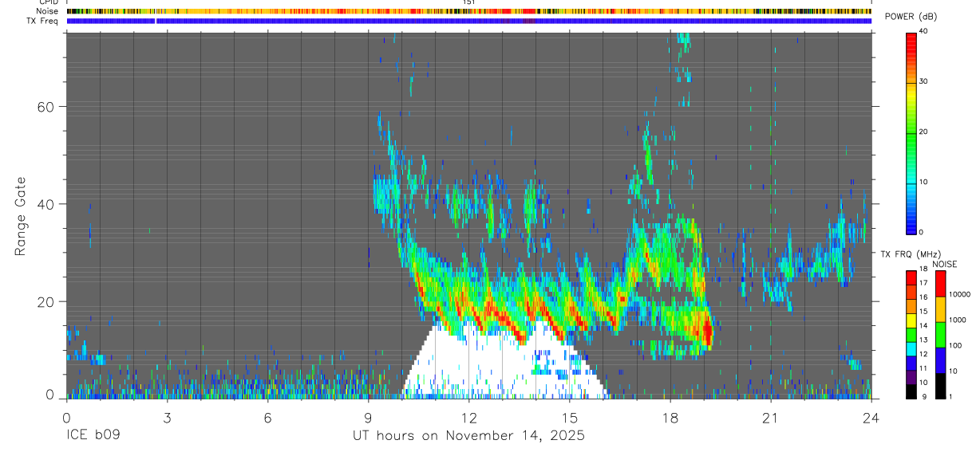Click the UT hours axis tick 18
Image resolution: width=980 pixels, height=452 pixels.
[670, 417]
